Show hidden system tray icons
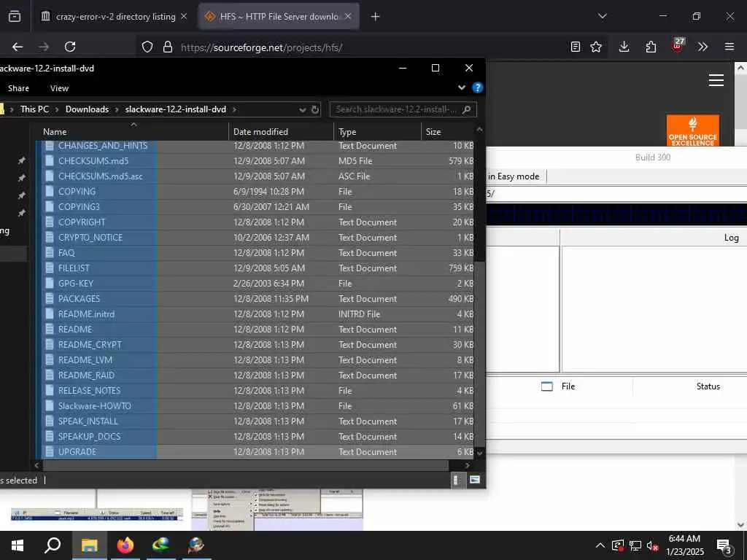The width and height of the screenshot is (747, 560). [600, 545]
